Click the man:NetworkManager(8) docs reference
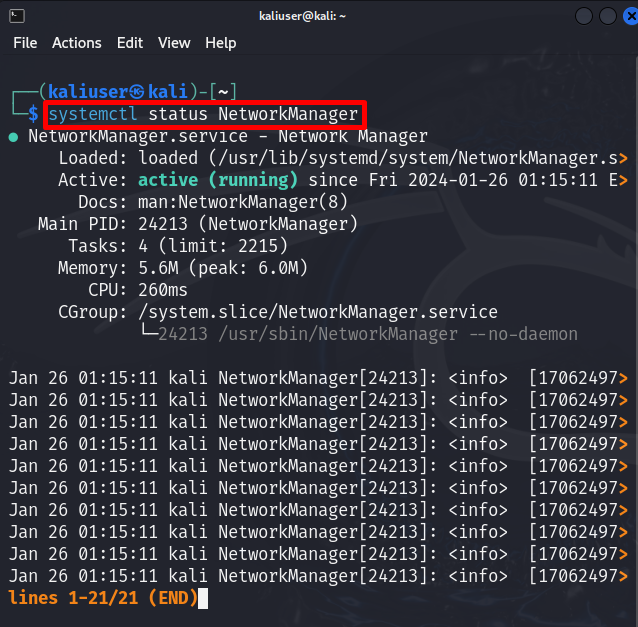The height and width of the screenshot is (627, 638). click(243, 202)
